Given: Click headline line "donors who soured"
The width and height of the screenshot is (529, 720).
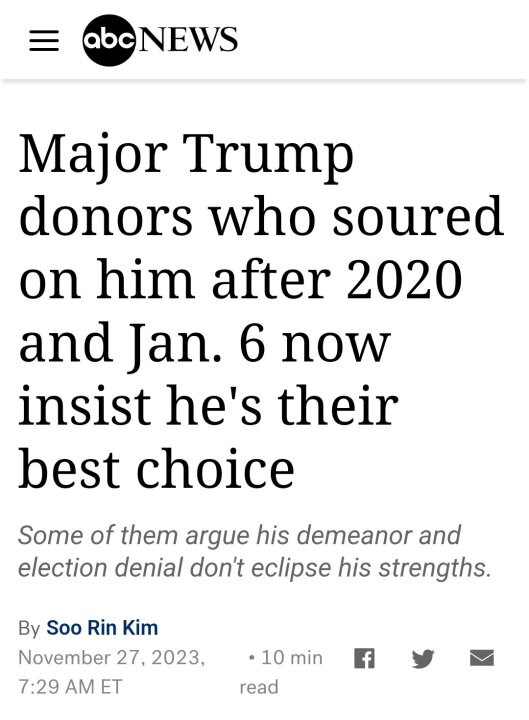Looking at the screenshot, I should click(261, 216).
